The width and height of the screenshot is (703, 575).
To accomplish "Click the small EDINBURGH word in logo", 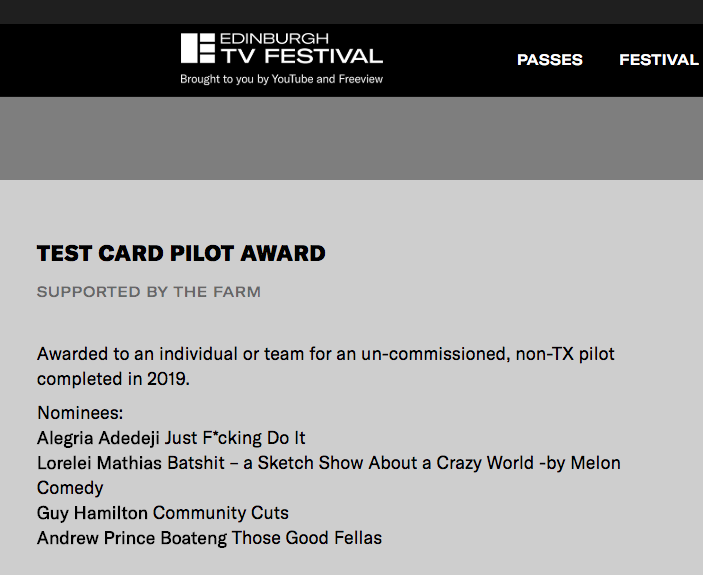I will point(274,39).
